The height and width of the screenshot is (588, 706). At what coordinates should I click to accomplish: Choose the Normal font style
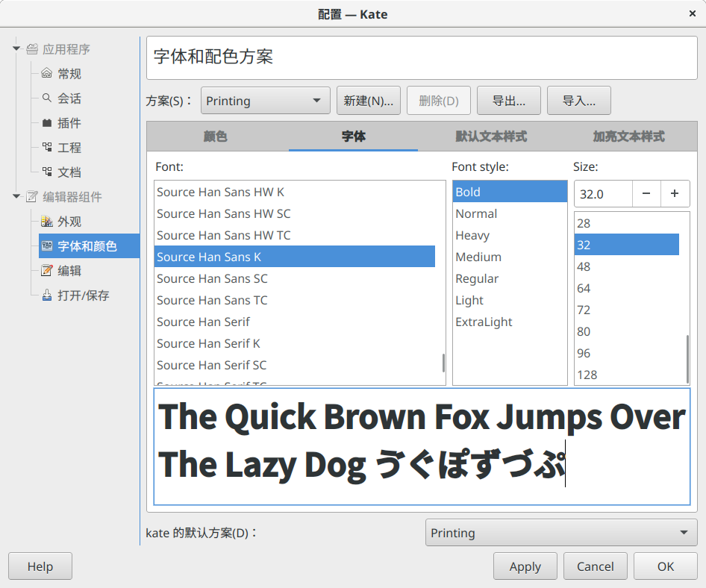pos(510,213)
